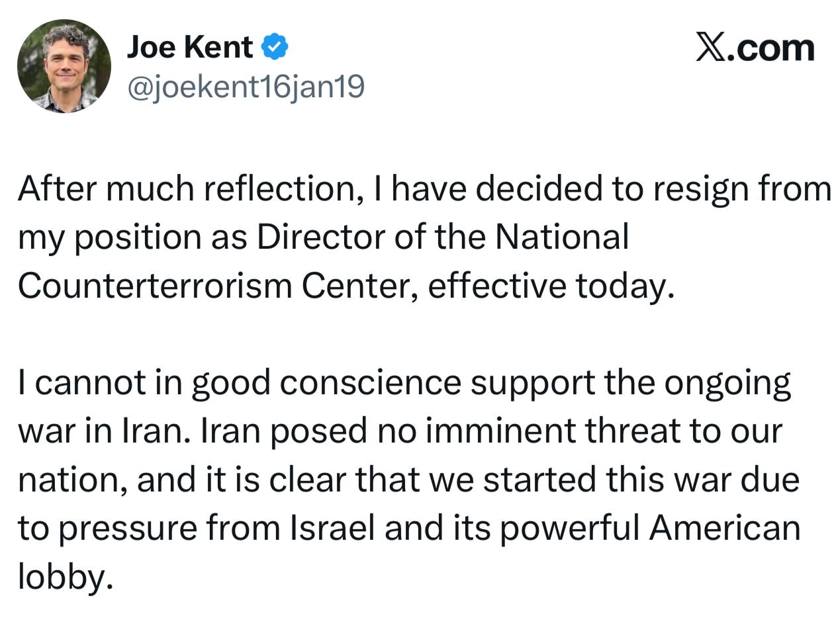Click the phrase "effective today"
840x631 pixels.
click(x=551, y=286)
